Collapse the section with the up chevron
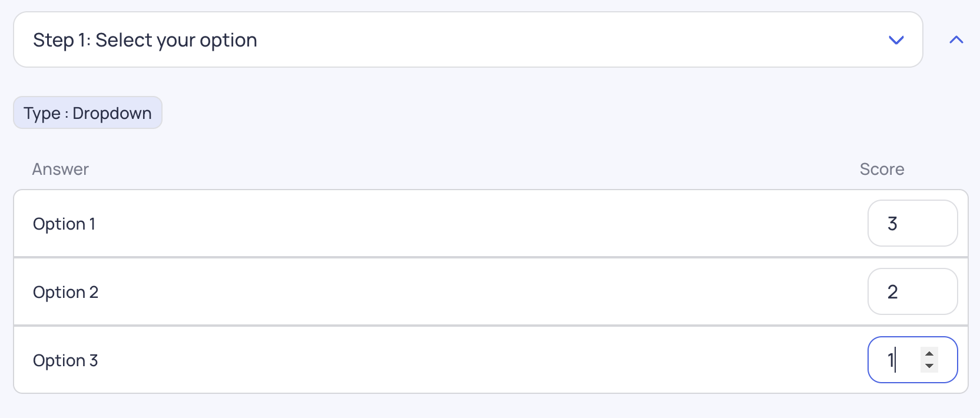The width and height of the screenshot is (980, 418). (956, 40)
